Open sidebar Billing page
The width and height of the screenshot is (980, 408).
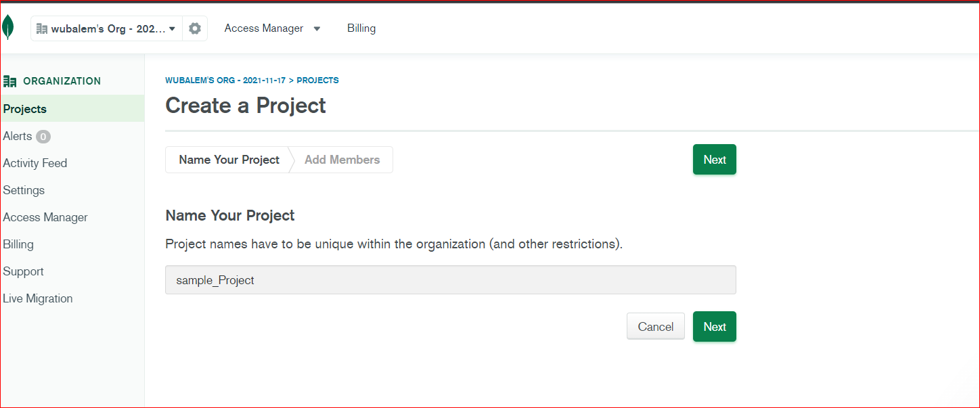coord(18,244)
